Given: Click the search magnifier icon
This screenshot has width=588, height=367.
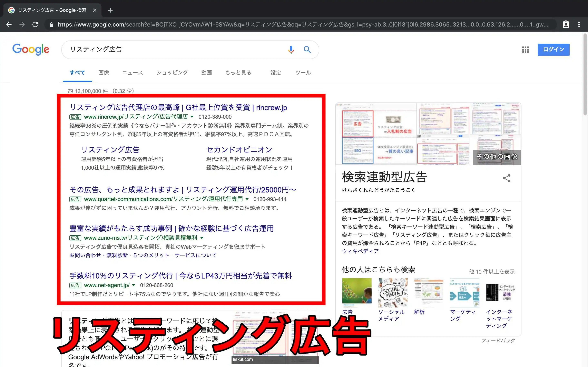Looking at the screenshot, I should pos(307,50).
